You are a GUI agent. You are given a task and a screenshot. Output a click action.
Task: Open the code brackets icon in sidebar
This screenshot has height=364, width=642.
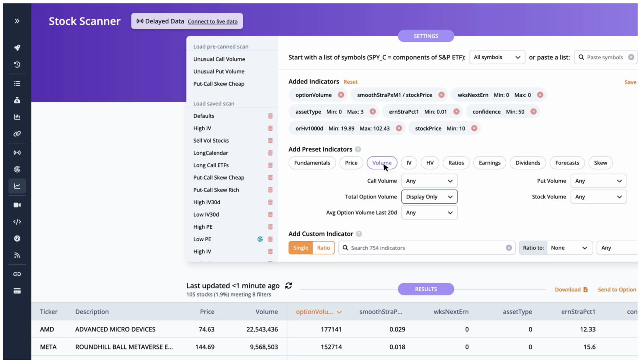tap(17, 222)
